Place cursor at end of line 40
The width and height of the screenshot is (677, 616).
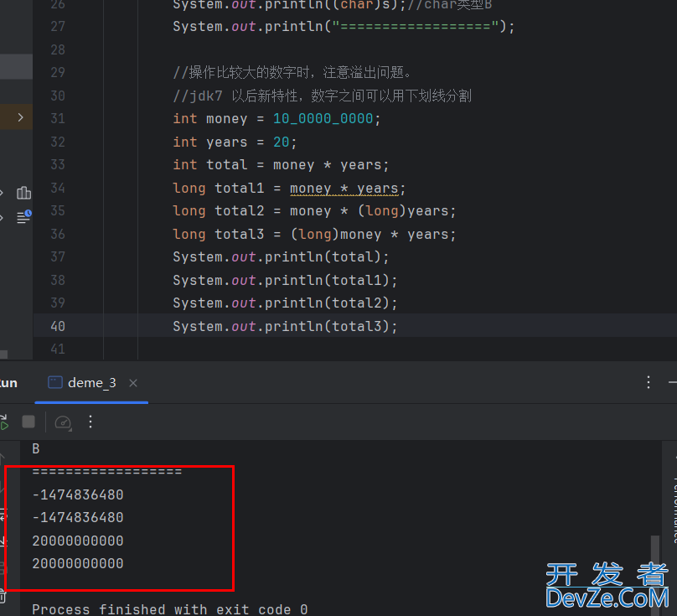pyautogui.click(x=399, y=326)
